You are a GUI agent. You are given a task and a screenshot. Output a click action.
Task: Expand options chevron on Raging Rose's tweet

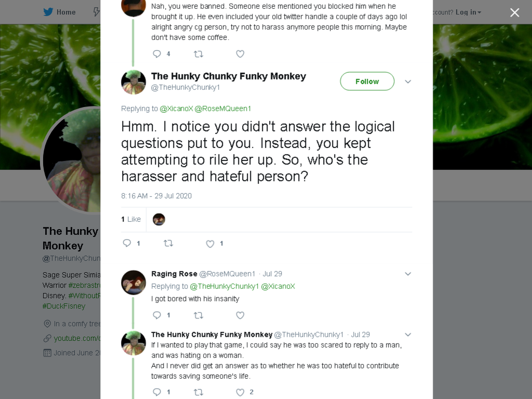pos(408,274)
